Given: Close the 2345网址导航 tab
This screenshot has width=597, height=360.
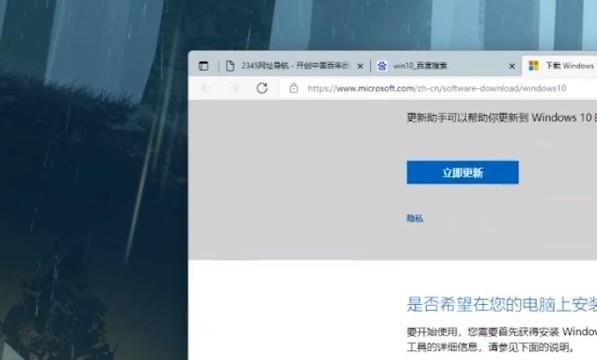Looking at the screenshot, I should coord(360,66).
